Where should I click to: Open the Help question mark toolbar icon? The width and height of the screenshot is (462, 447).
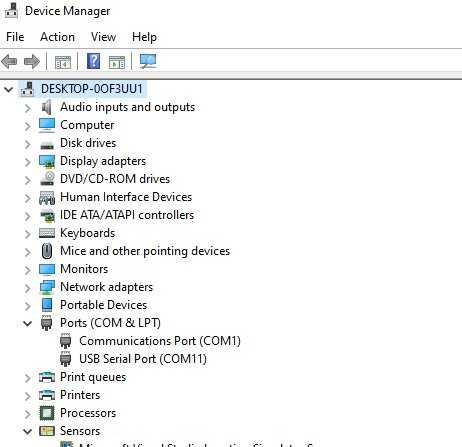pyautogui.click(x=93, y=61)
